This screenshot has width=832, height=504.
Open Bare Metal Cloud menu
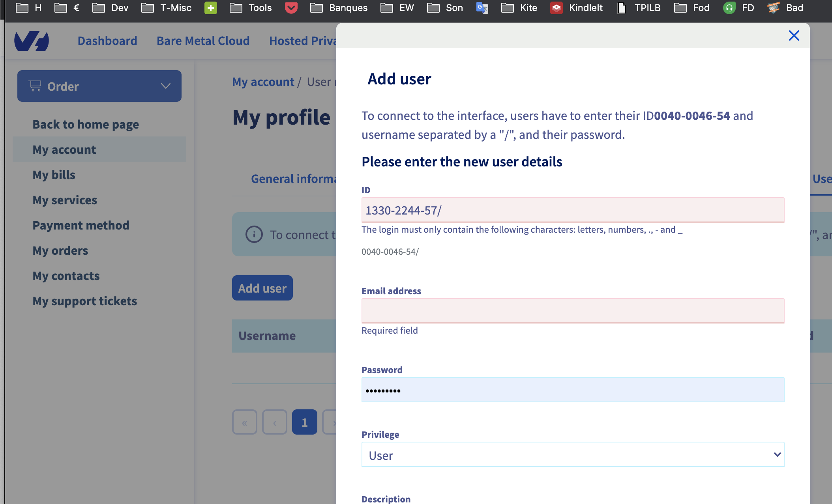coord(203,41)
